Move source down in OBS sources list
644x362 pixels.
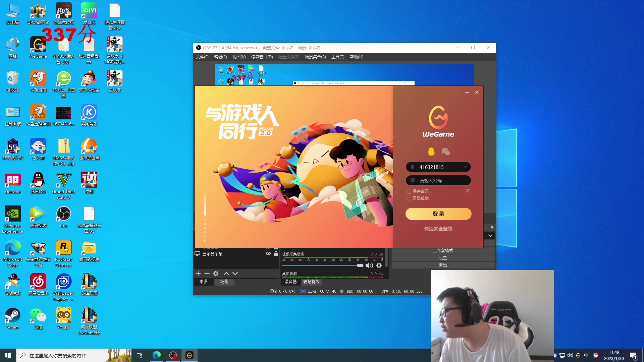pos(235,274)
